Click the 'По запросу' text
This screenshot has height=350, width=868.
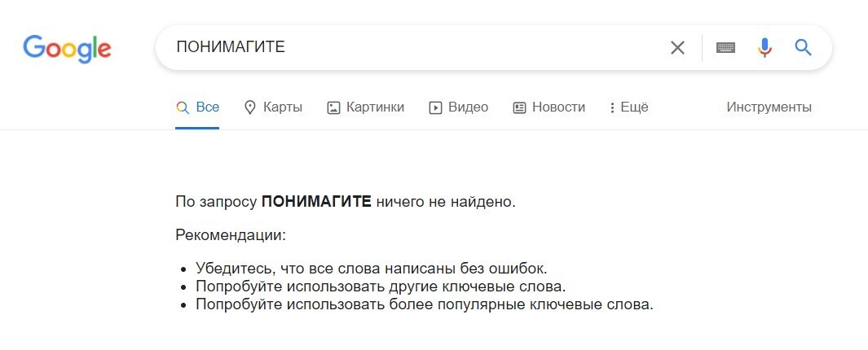[x=216, y=201]
